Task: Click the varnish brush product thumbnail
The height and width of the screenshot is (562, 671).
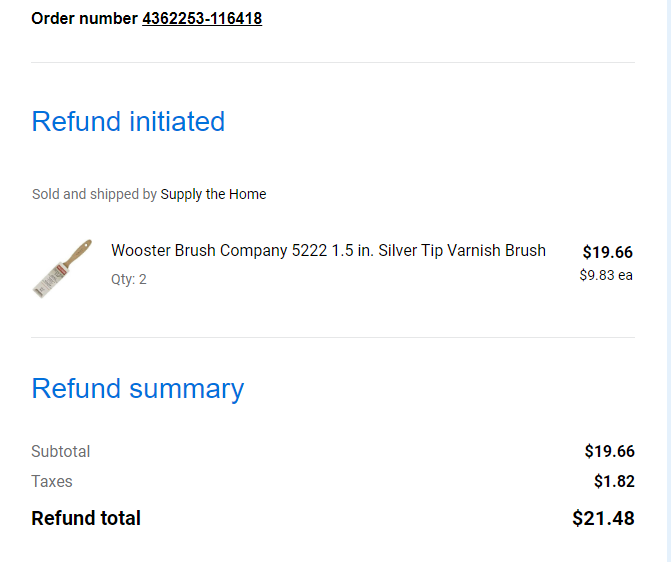Action: tap(62, 268)
